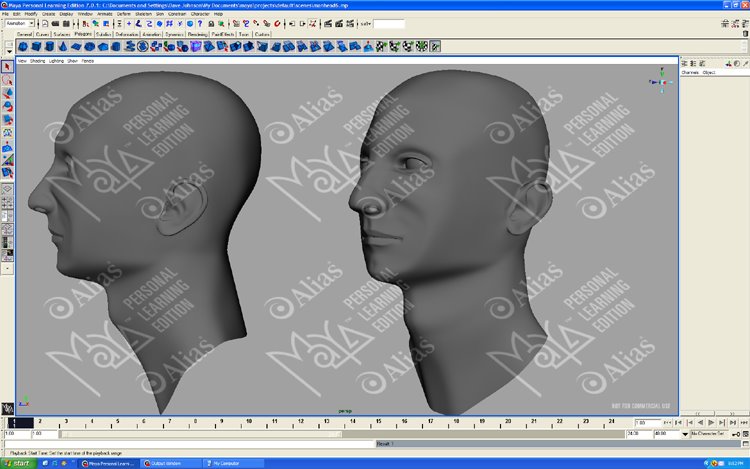Open the Object menu in Channel Box

click(709, 72)
